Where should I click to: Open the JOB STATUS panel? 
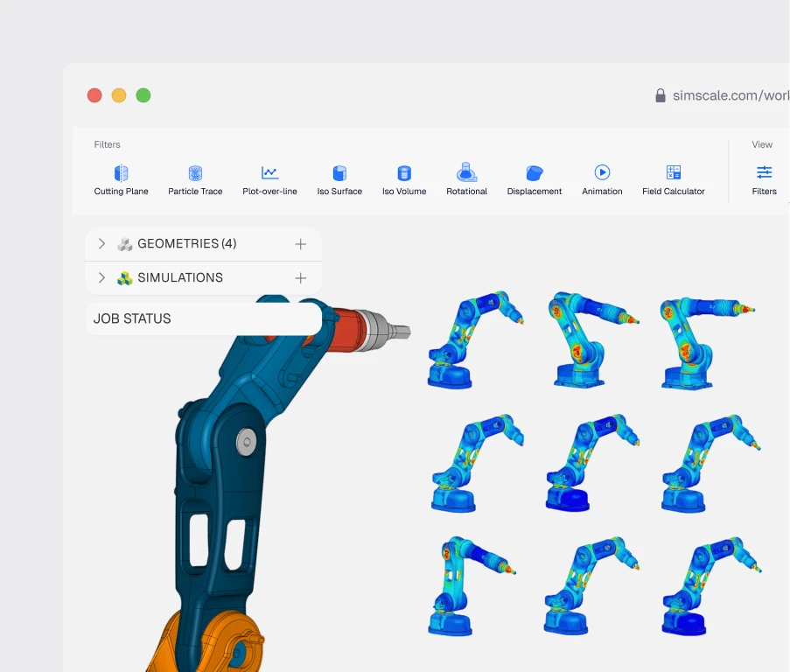[204, 318]
